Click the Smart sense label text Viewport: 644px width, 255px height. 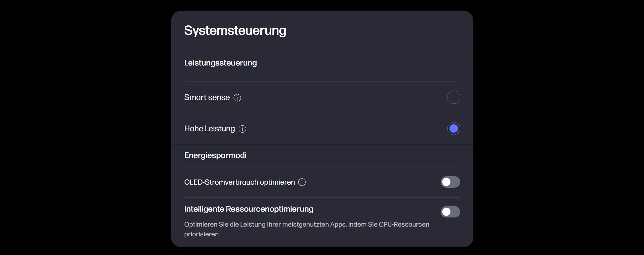(x=207, y=97)
